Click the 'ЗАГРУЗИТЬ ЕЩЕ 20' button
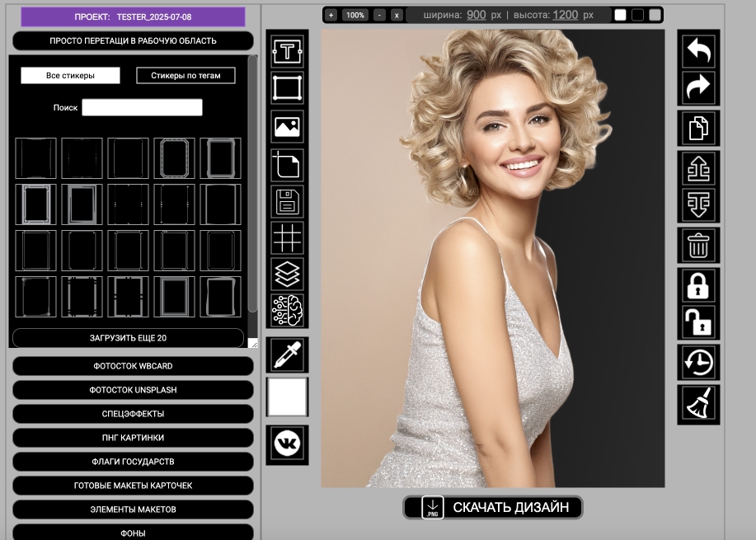 [x=128, y=338]
